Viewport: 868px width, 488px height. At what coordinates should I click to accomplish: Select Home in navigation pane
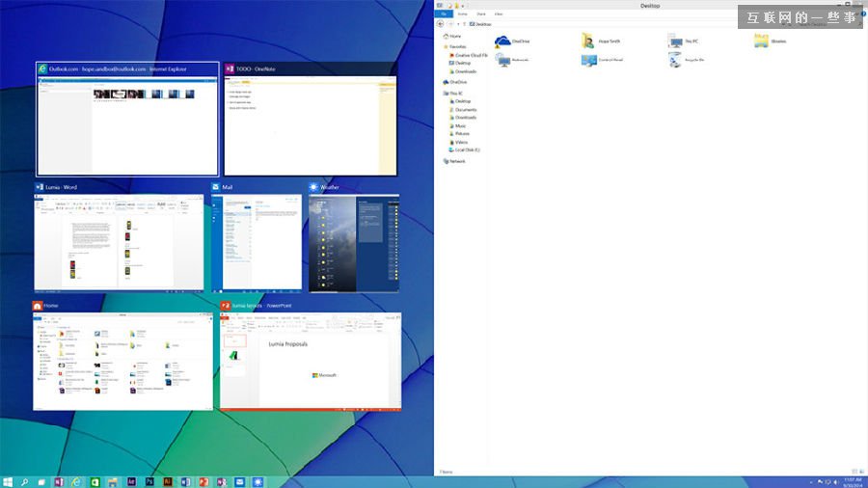[451, 36]
